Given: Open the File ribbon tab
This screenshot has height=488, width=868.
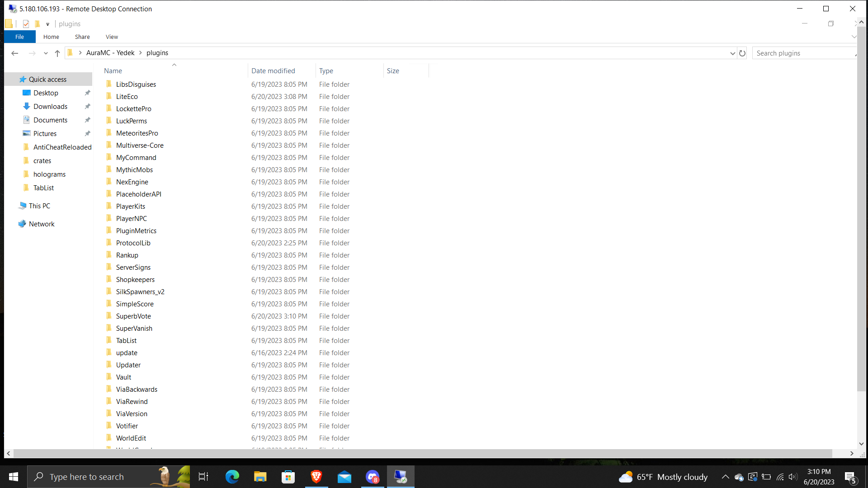Looking at the screenshot, I should pyautogui.click(x=20, y=37).
